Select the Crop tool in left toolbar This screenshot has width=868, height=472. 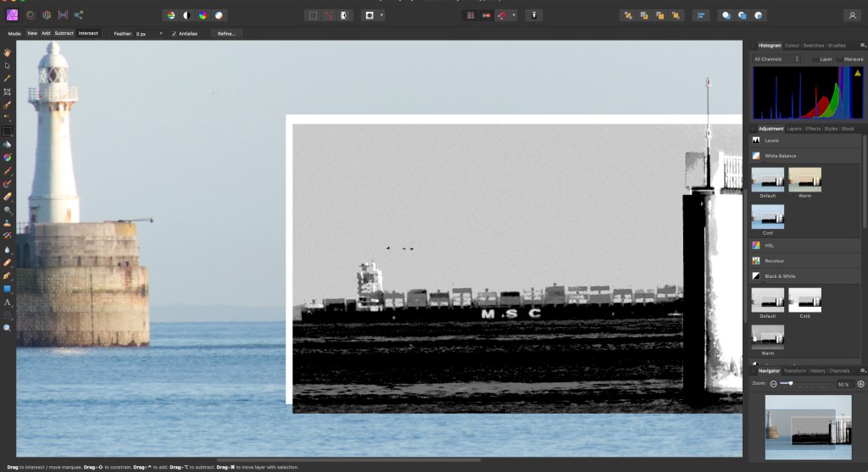[x=8, y=92]
